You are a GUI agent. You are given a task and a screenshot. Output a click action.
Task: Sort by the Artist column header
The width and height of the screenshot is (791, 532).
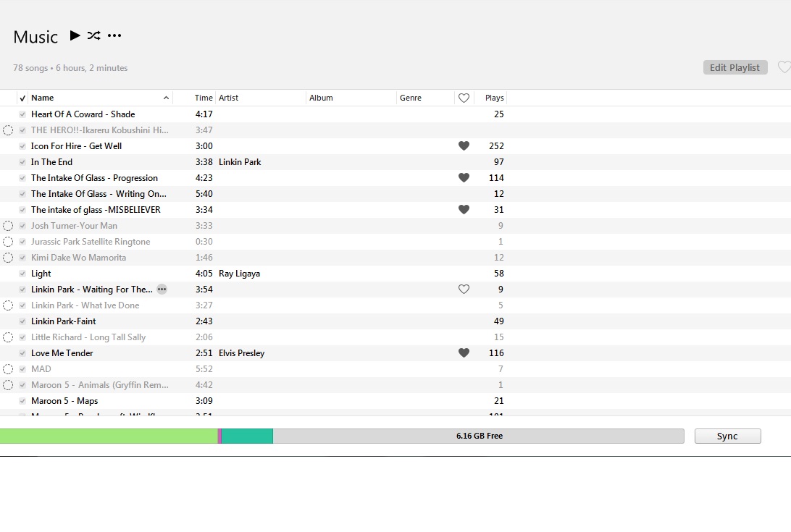(x=228, y=98)
